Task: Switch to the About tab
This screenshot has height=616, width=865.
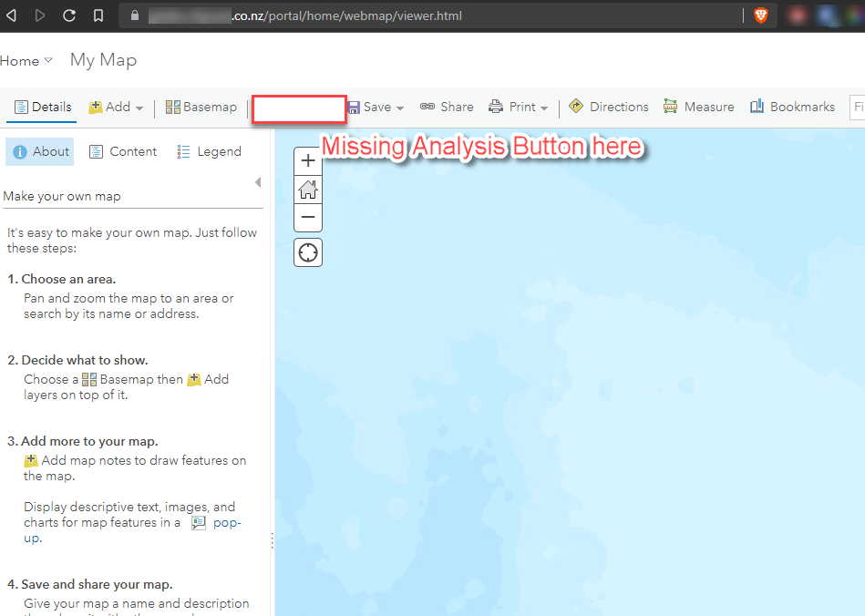Action: 40,151
